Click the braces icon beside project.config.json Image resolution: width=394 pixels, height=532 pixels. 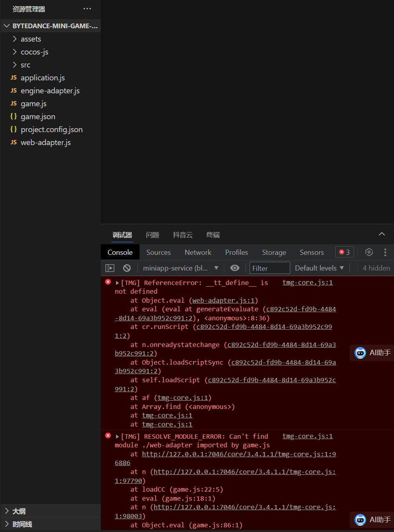click(14, 129)
